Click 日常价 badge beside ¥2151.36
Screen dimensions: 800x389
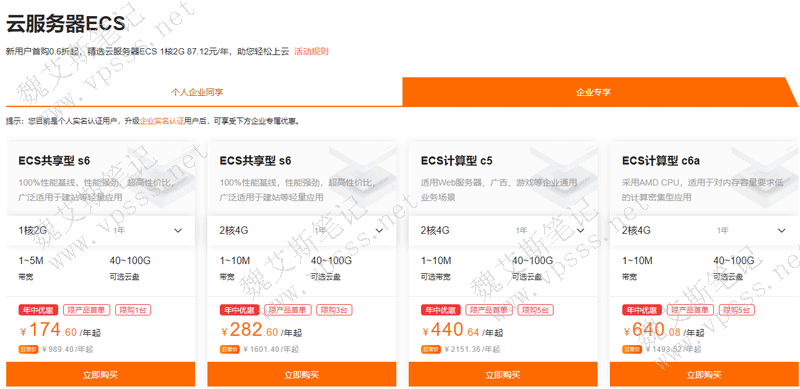pyautogui.click(x=430, y=349)
